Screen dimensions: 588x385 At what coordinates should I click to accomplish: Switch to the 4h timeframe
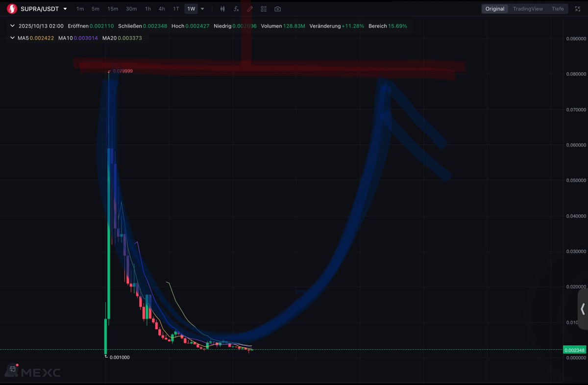click(162, 9)
